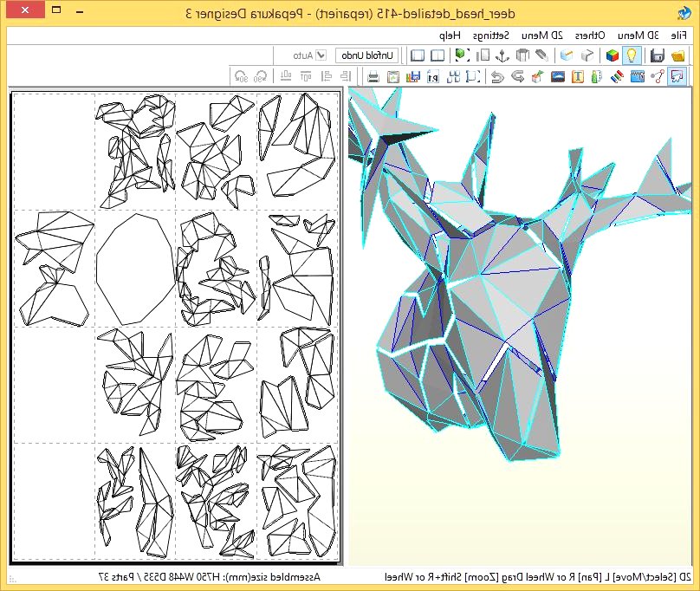
Task: Toggle the Auto checkbox
Action: coord(321,55)
